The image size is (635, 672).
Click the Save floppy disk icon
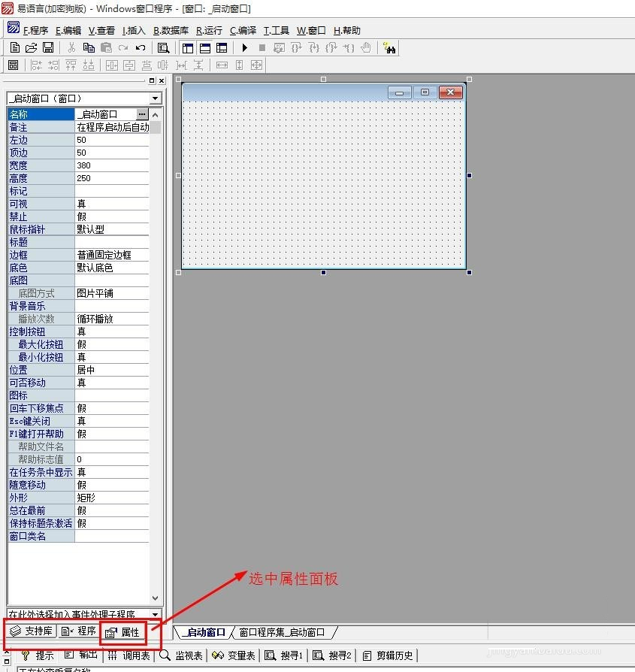pos(47,48)
